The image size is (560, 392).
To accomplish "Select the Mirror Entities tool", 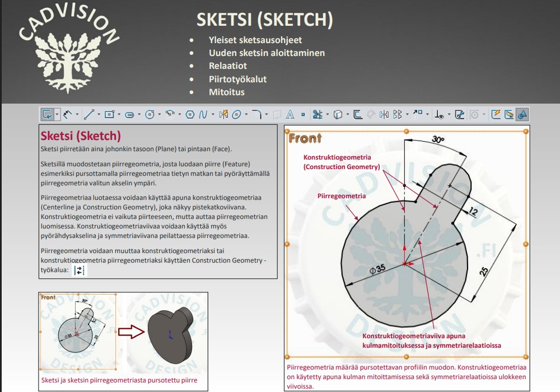I will [x=384, y=114].
